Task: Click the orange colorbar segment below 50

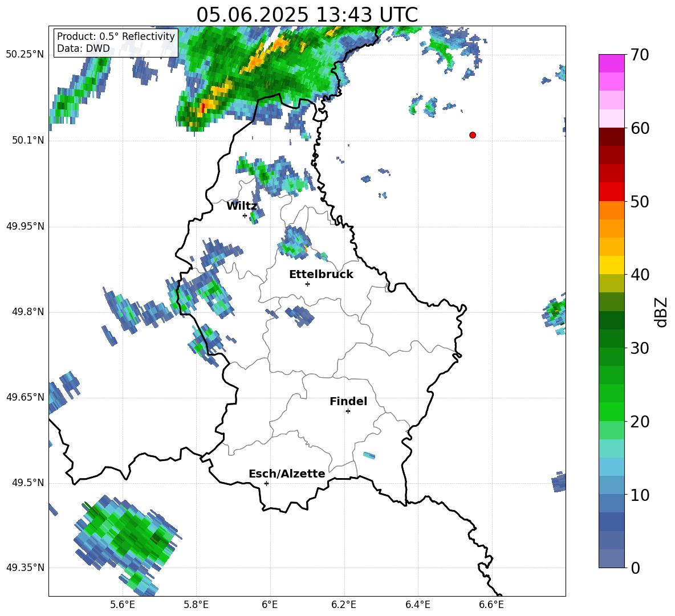Action: point(611,210)
